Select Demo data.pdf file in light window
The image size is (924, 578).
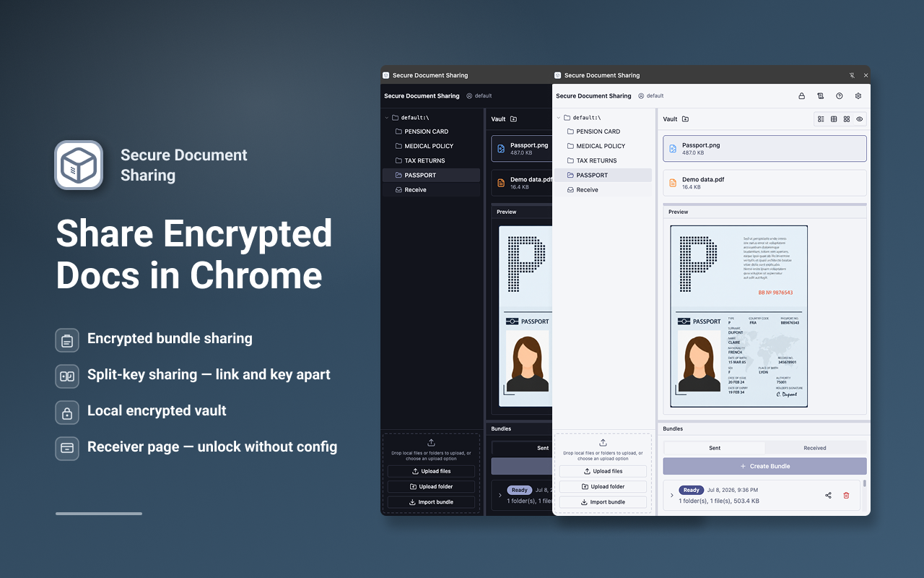[764, 183]
